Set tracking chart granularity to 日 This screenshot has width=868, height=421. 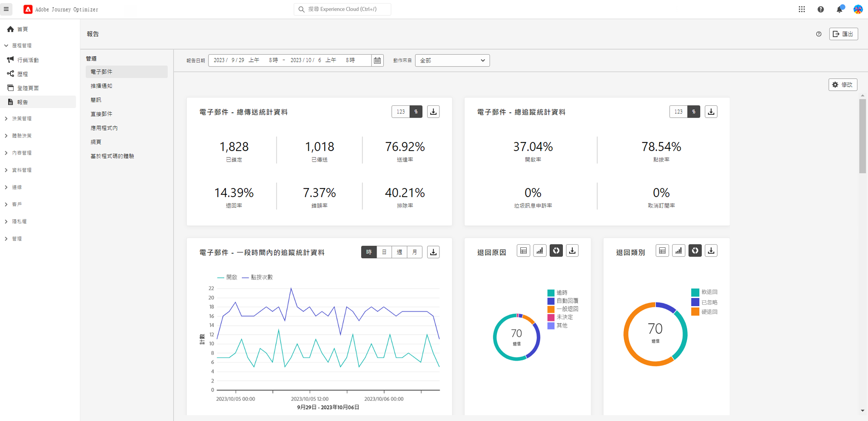(x=384, y=252)
